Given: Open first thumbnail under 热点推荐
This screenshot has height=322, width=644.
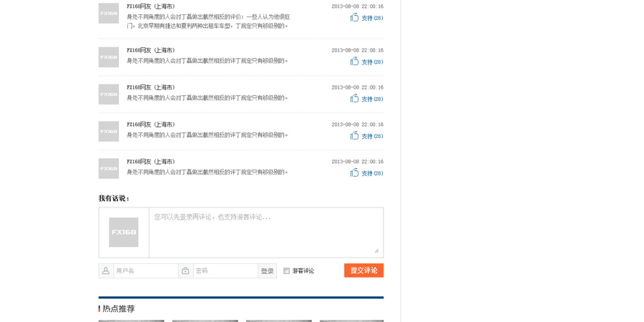Looking at the screenshot, I should pos(131,321).
